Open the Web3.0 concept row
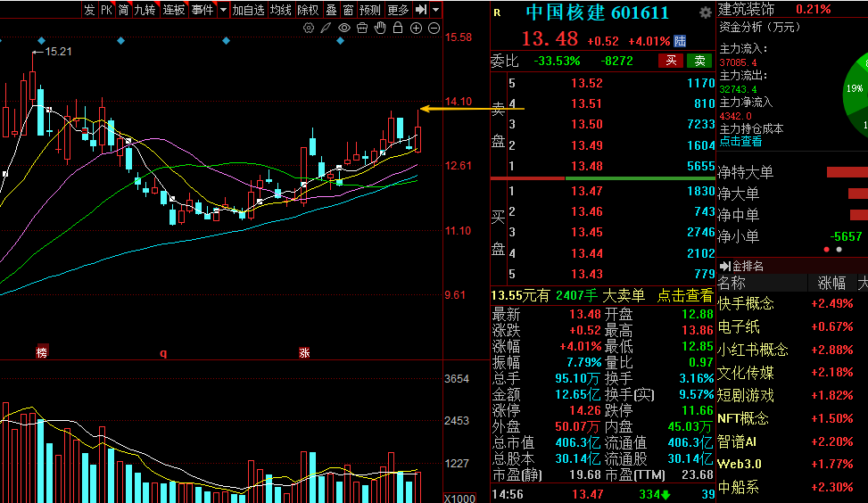868x503 pixels. coord(792,465)
